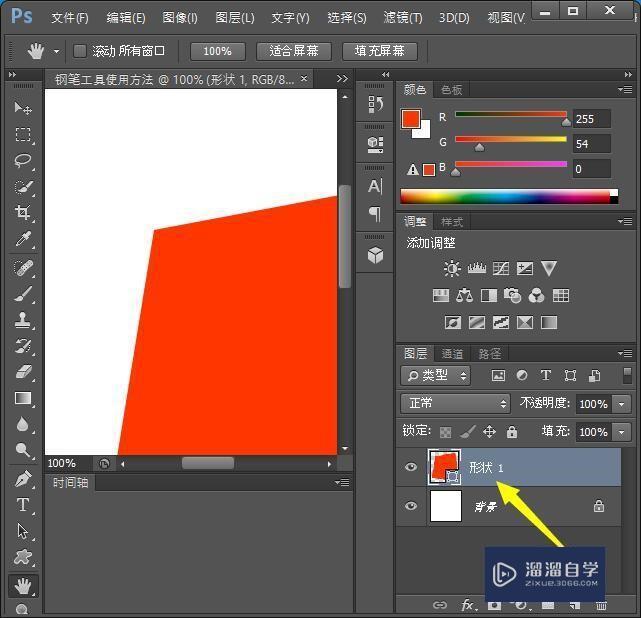Select the Path Selection tool
Viewport: 641px width, 618px height.
[23, 531]
